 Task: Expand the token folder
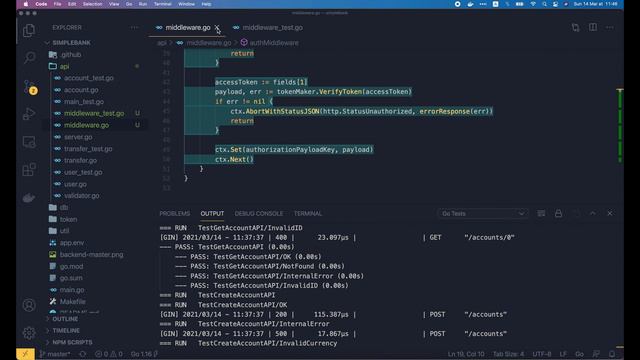coord(68,219)
